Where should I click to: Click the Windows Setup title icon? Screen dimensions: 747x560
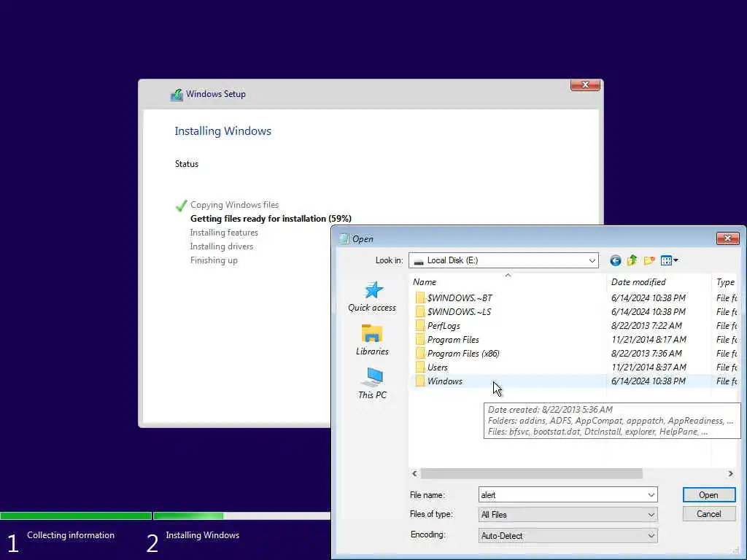(177, 94)
